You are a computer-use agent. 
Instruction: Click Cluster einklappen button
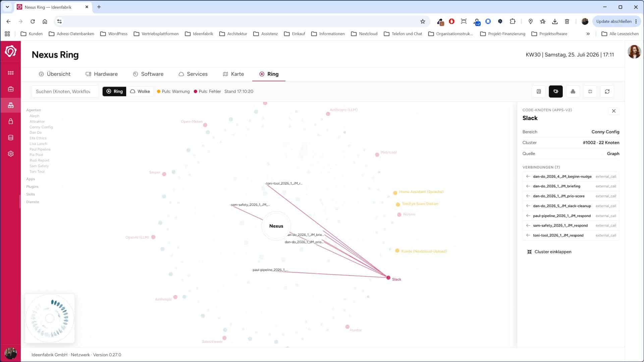coord(549,252)
